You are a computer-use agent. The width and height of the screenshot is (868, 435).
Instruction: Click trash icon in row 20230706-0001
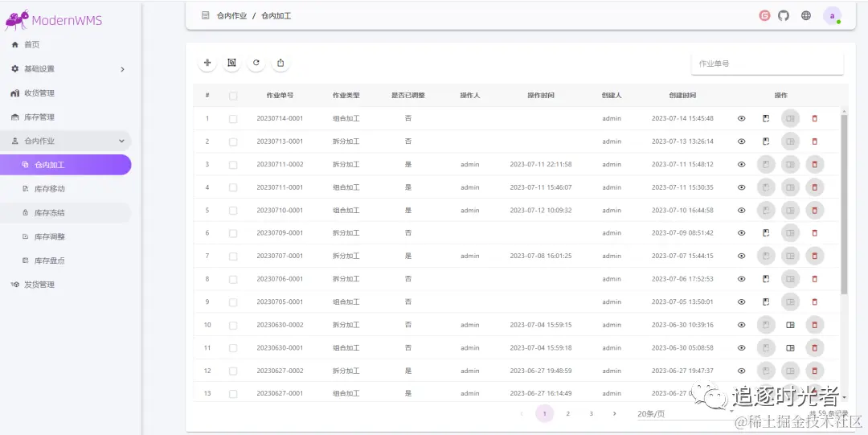814,279
